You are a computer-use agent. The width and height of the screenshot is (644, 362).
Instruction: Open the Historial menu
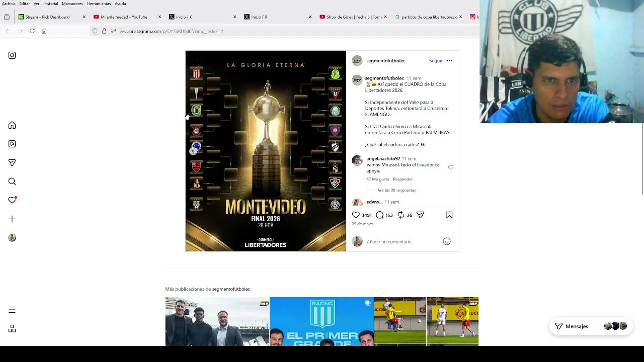[x=51, y=4]
